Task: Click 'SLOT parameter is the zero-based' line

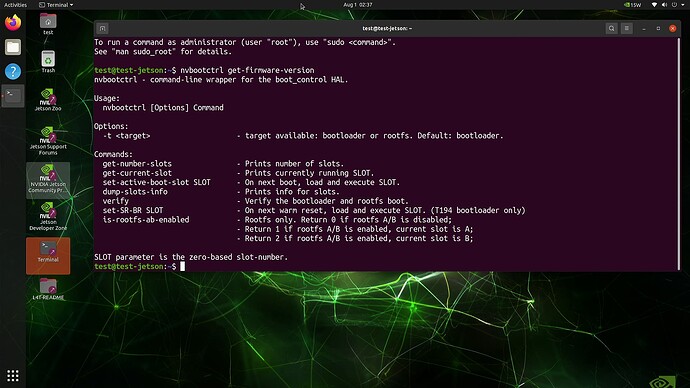Action: (191, 257)
